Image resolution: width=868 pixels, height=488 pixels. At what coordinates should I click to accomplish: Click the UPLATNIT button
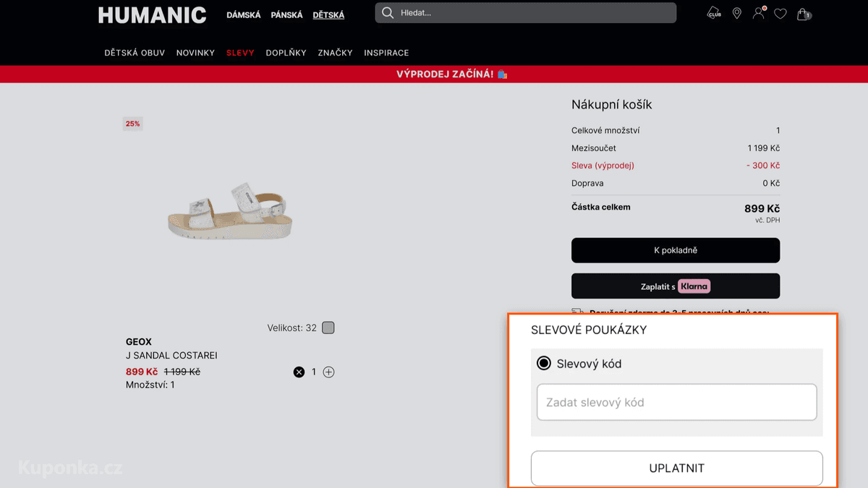point(677,468)
